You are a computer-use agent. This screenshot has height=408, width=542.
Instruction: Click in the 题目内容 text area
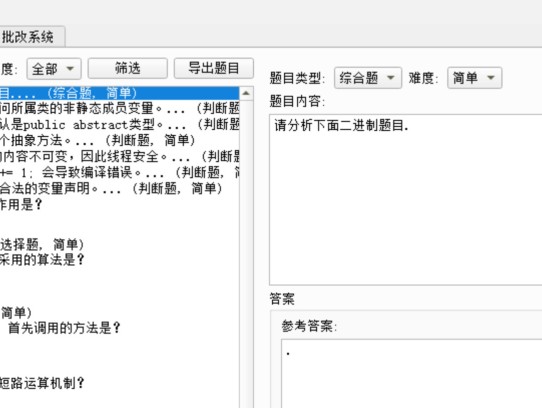coord(405,200)
